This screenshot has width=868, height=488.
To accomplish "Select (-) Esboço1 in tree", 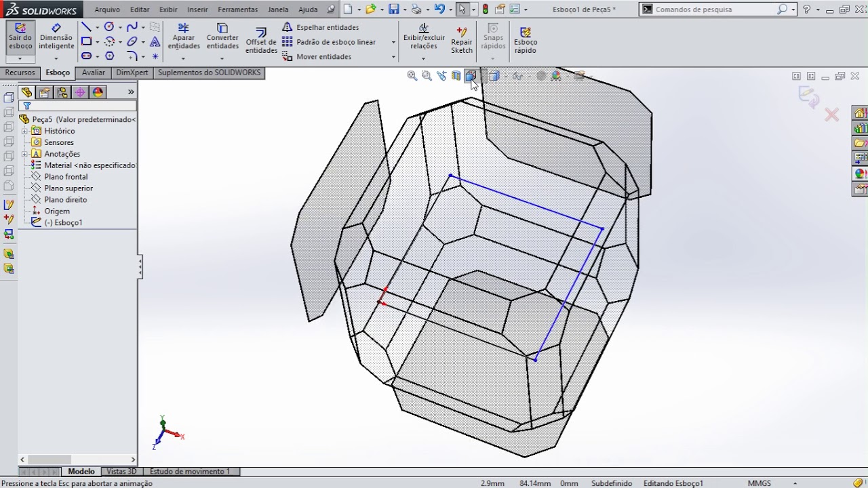I will click(x=63, y=222).
